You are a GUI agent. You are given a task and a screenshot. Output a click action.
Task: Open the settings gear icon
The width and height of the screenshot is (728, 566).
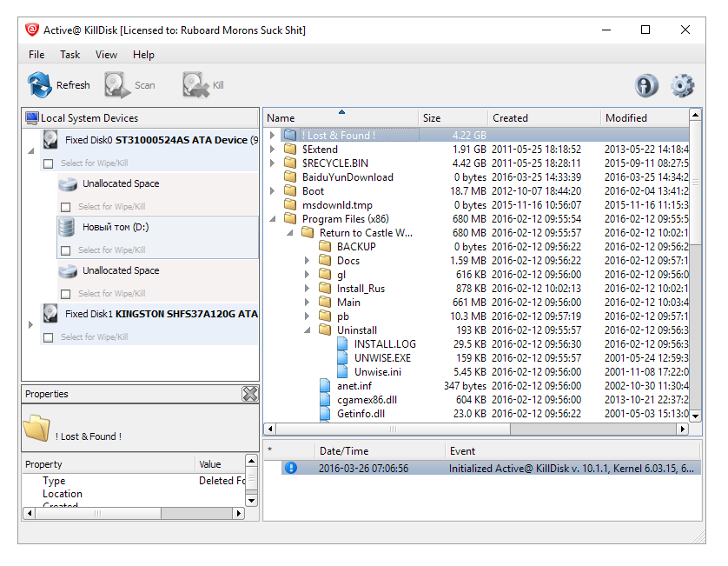682,85
